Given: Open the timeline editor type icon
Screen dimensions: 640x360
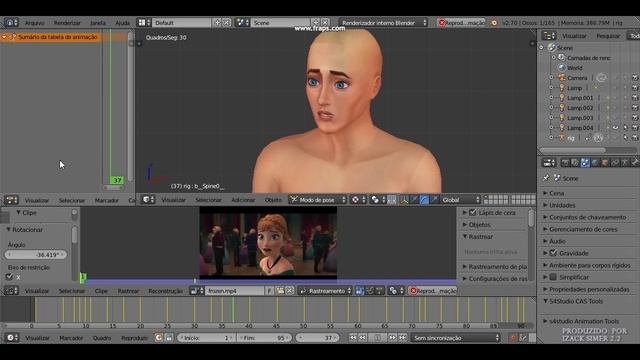Looking at the screenshot, I should pyautogui.click(x=11, y=338).
